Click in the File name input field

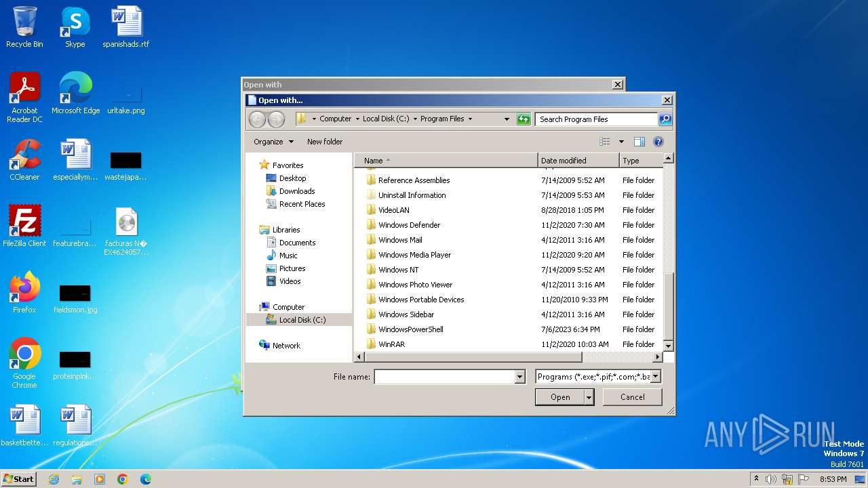444,377
